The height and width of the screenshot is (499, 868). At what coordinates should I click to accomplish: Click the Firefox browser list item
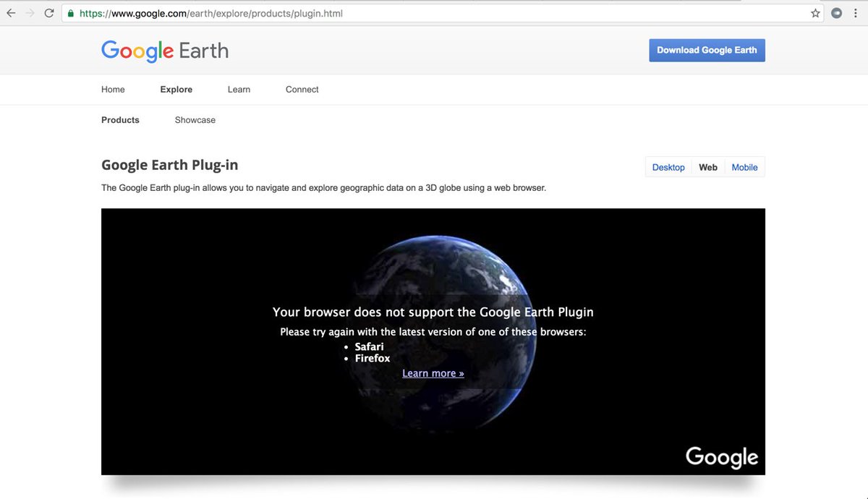(x=373, y=358)
